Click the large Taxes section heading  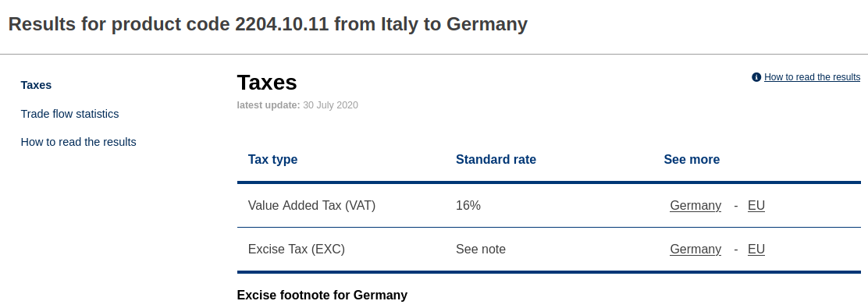tap(267, 83)
